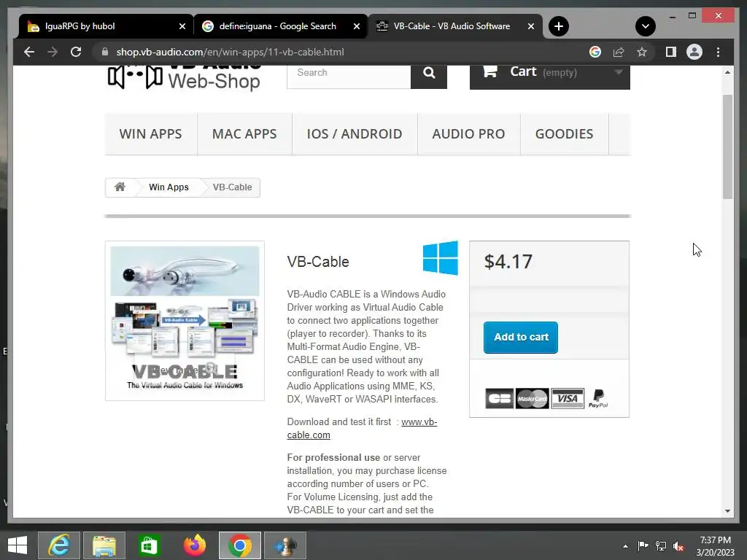Click the $4.17 price
The image size is (747, 560).
click(508, 262)
